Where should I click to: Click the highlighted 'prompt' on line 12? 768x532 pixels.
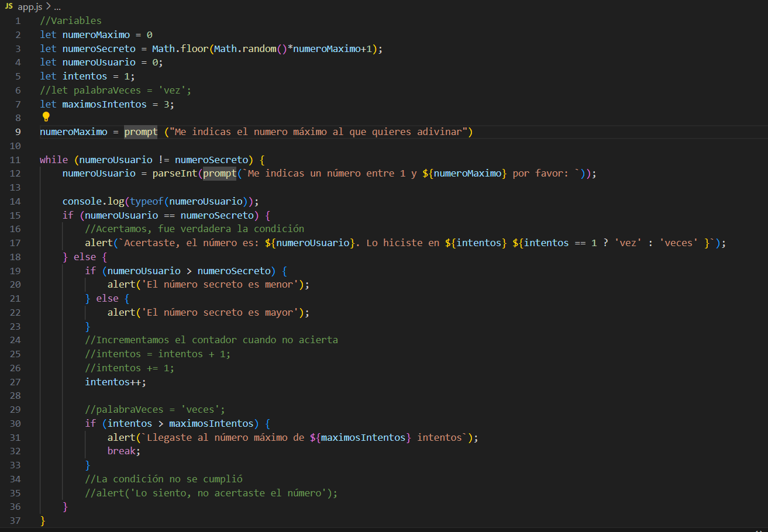[220, 174]
